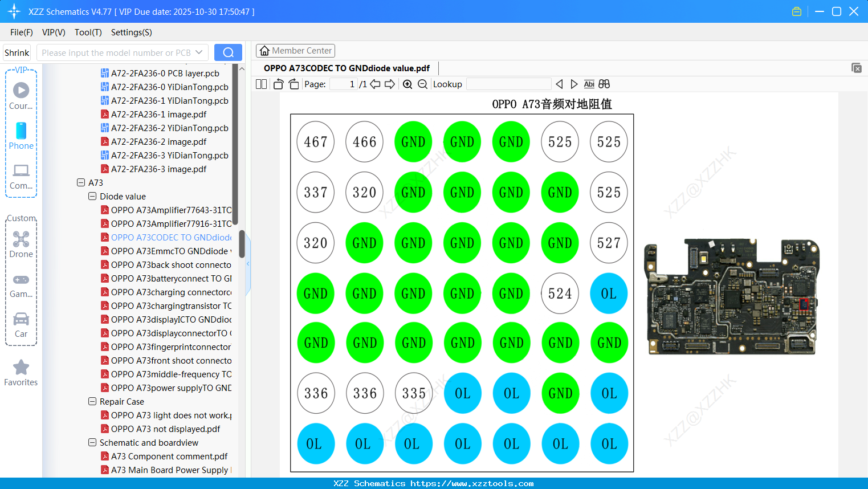
Task: Collapse the Diode value tree section
Action: pyautogui.click(x=92, y=196)
